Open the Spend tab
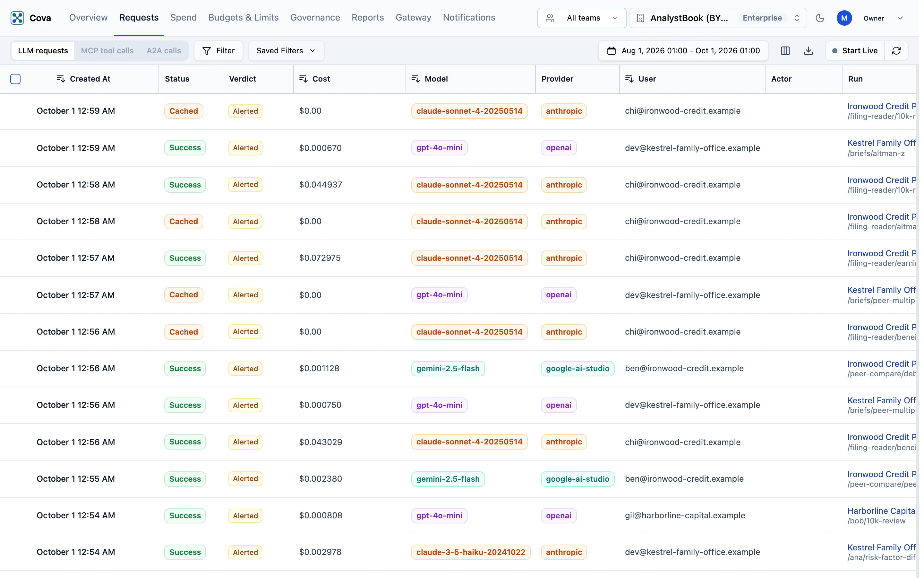Viewport: 924px width, 578px height. point(183,18)
